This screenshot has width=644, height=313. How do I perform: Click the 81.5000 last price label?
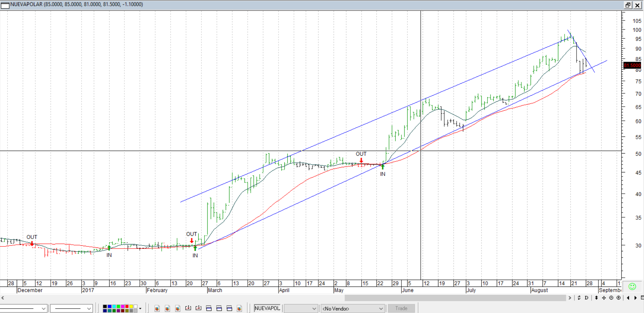632,65
